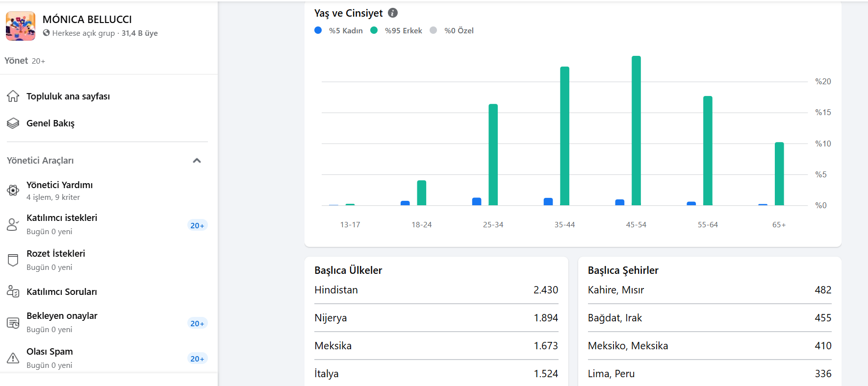Viewport: 868px width, 386px height.
Task: Click the green Erkek bar for 18-24
Action: coord(422,193)
